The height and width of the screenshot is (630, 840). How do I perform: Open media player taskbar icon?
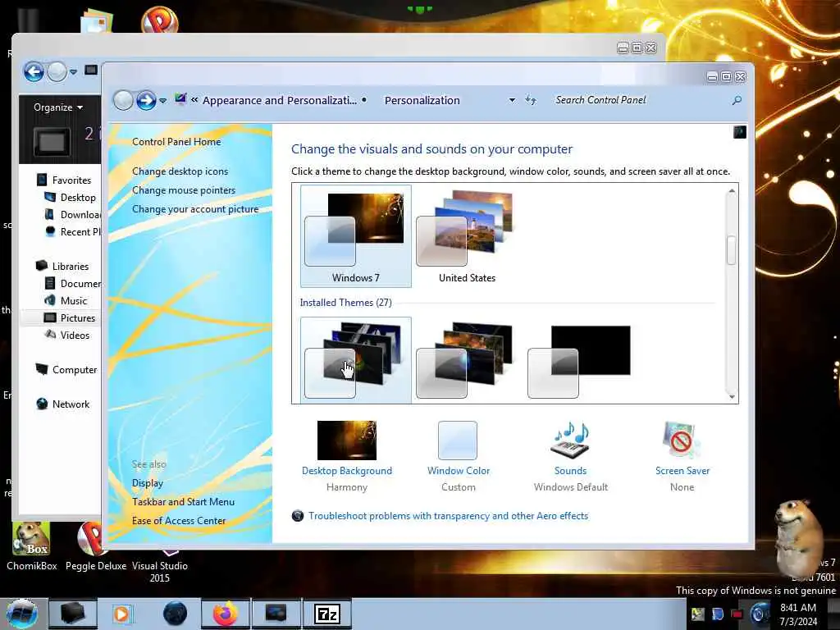pyautogui.click(x=122, y=614)
